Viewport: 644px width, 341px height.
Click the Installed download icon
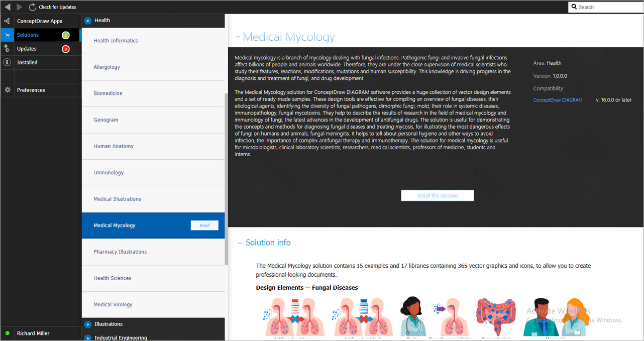7,62
